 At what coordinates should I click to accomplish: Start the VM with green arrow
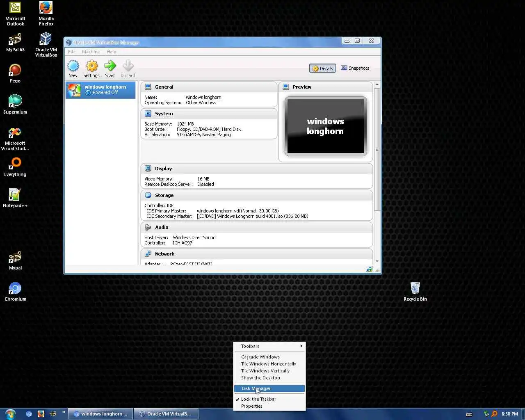click(x=110, y=68)
